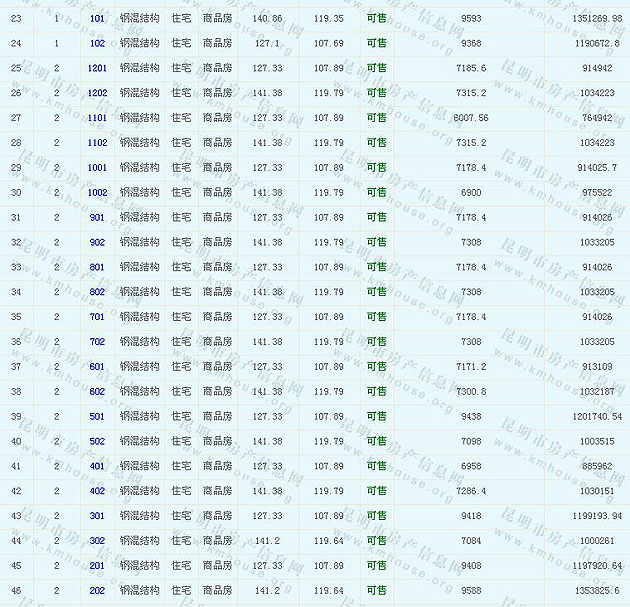
Task: Select unit price 6007.56 cell
Action: 470,118
